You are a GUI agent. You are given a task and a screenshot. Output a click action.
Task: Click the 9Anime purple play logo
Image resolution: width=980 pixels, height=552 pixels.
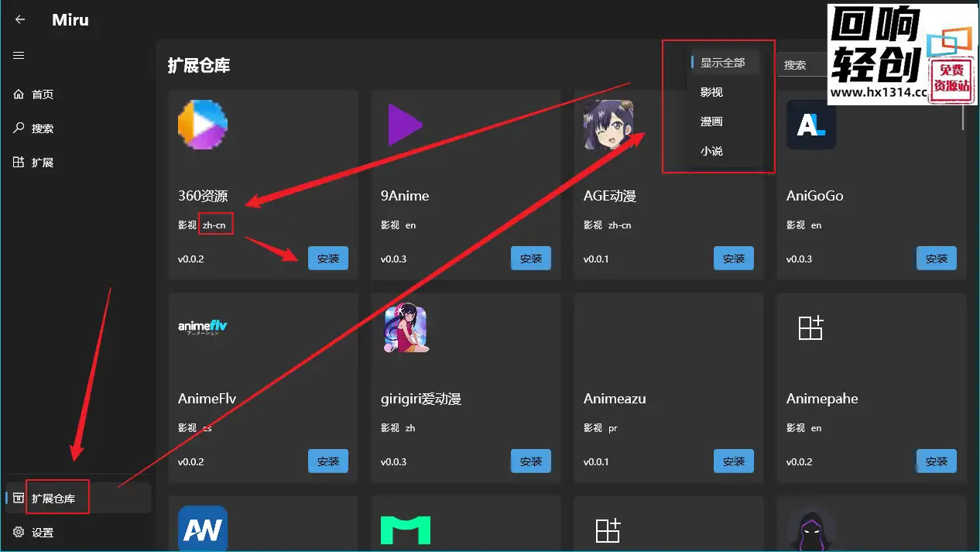pos(406,125)
